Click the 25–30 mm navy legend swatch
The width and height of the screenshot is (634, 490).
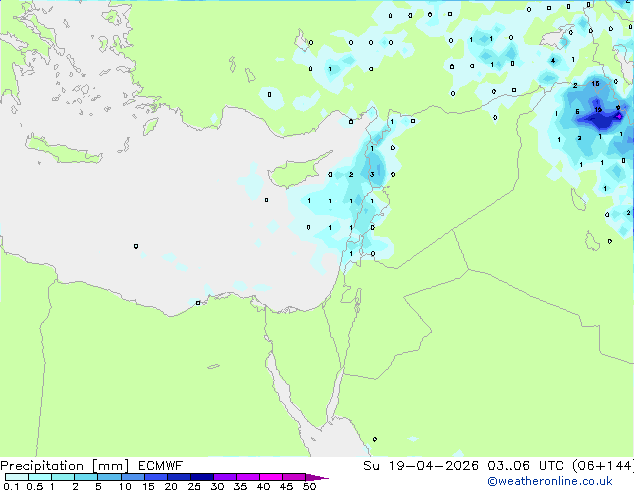201,477
